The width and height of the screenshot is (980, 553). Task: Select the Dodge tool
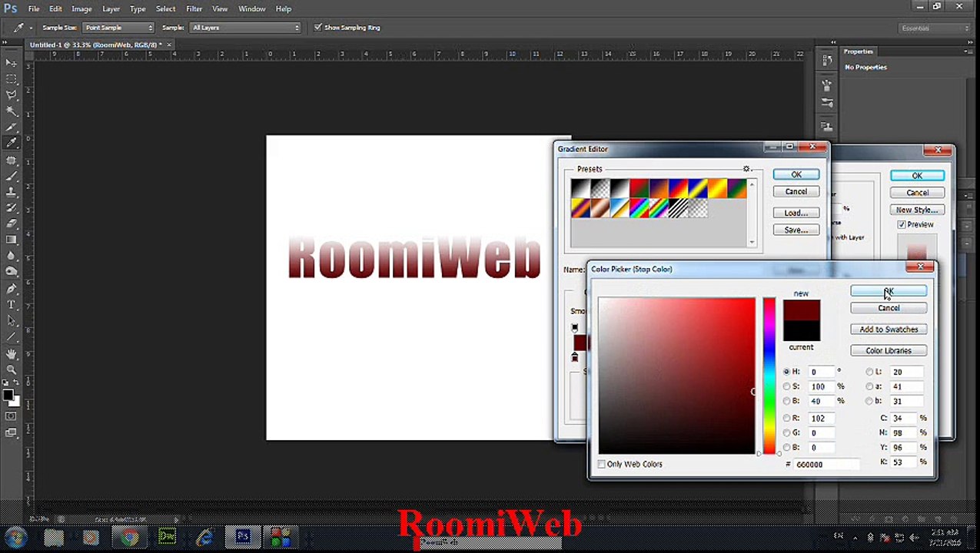coord(12,273)
